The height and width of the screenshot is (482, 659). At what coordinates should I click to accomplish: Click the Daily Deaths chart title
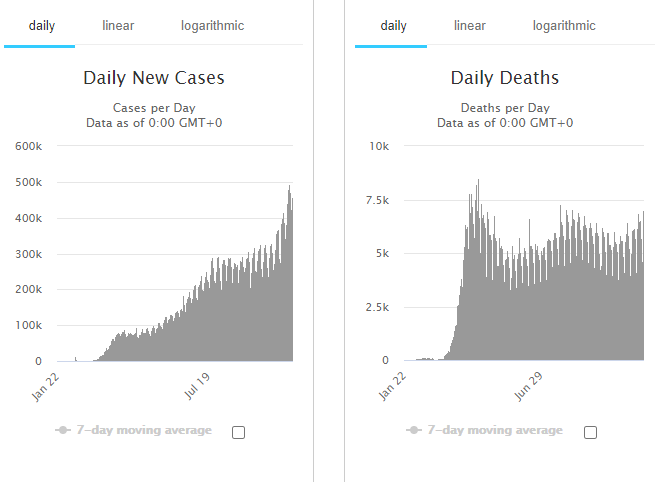pos(505,78)
